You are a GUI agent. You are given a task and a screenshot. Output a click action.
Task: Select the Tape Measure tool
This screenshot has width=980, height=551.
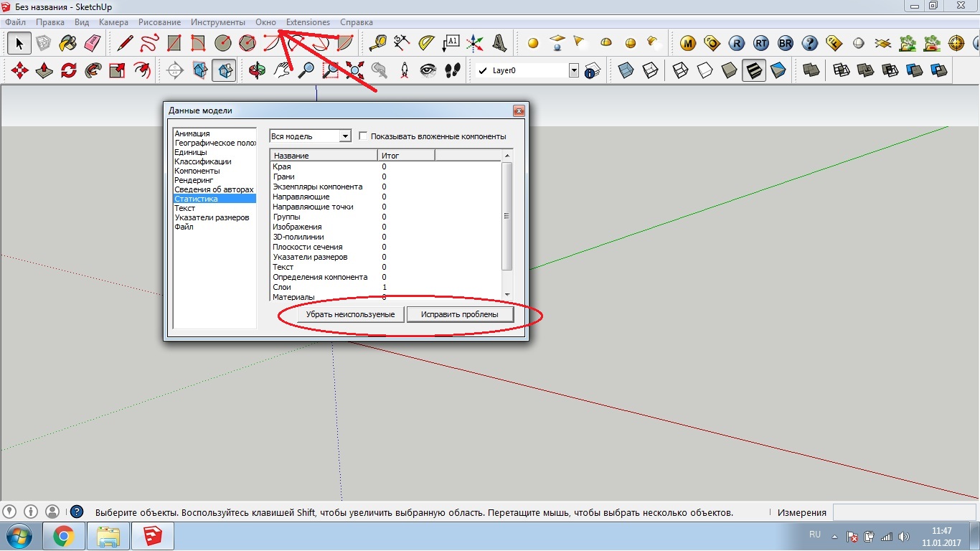click(x=377, y=43)
